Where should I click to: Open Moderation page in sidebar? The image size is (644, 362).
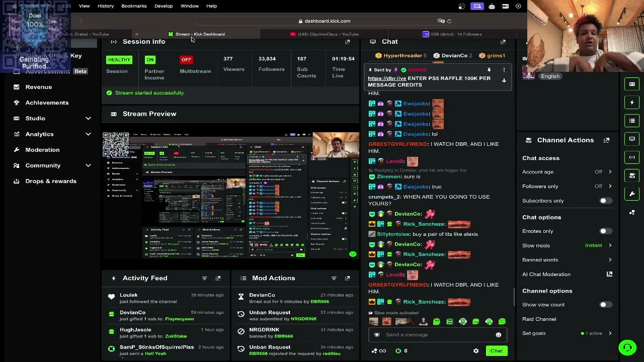42,150
